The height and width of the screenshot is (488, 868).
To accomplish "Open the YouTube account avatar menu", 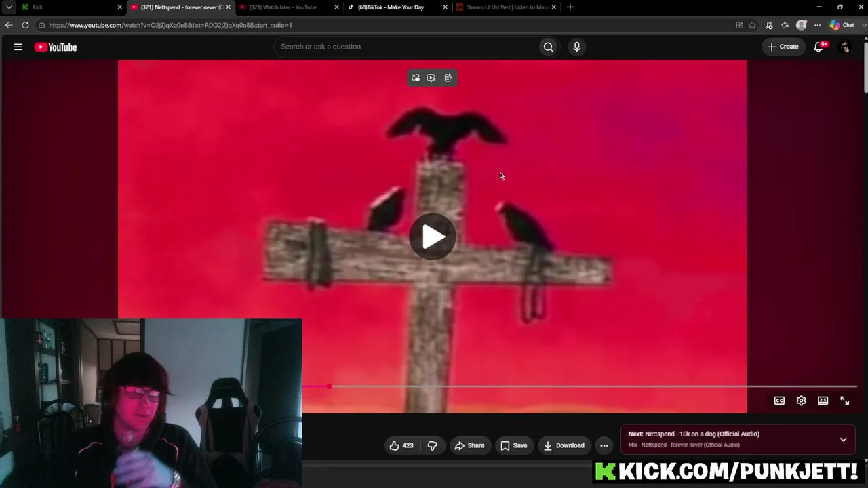I will tap(845, 47).
